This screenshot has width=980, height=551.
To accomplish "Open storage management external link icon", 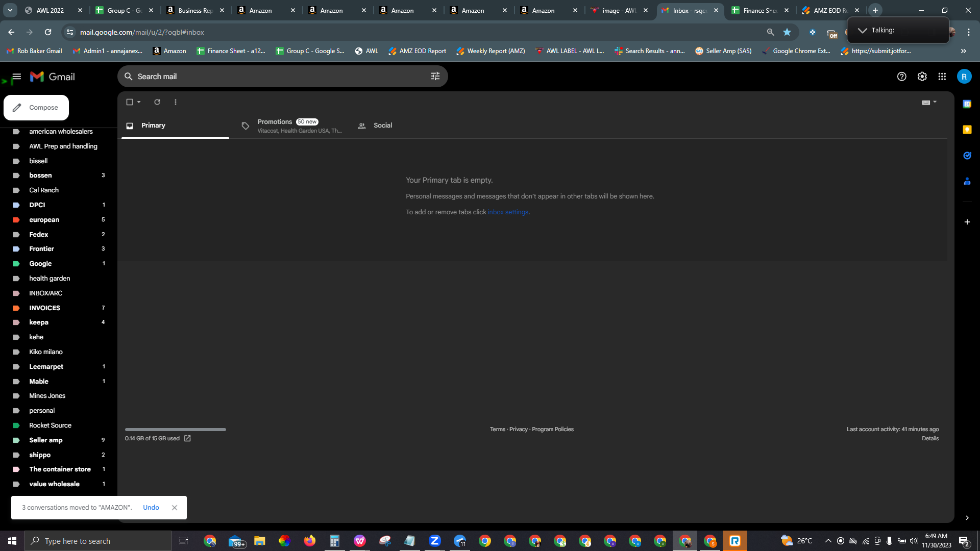I will [187, 438].
